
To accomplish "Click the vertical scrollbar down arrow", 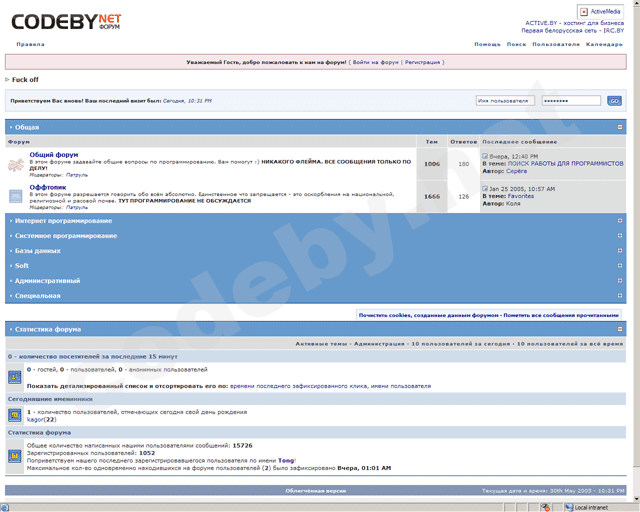I will tap(636, 499).
